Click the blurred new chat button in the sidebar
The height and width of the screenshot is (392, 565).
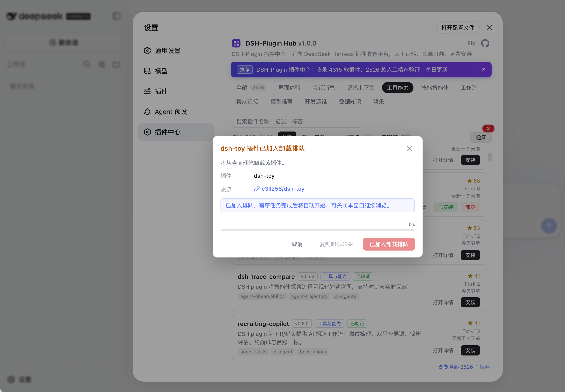[63, 43]
